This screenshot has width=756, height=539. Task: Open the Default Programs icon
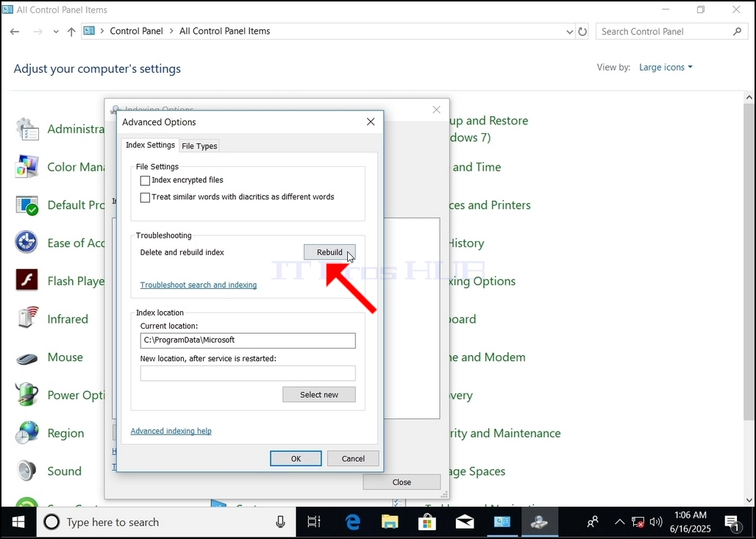click(x=27, y=205)
